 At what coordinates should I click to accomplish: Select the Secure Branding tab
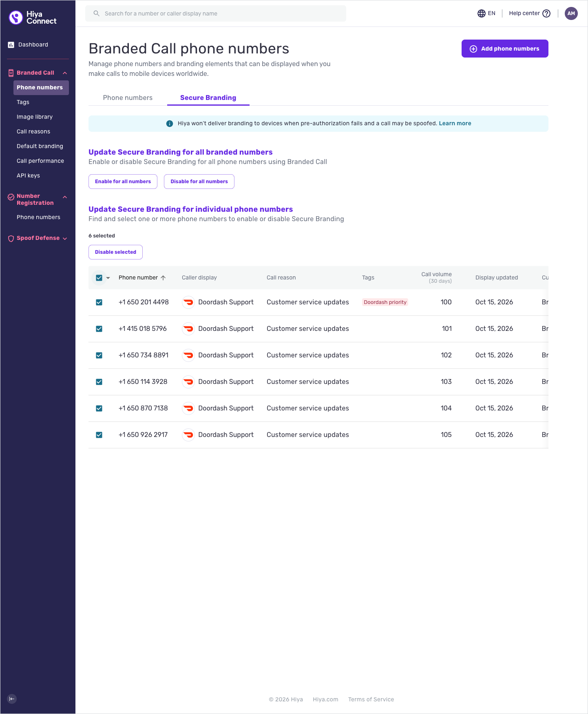[x=208, y=98]
